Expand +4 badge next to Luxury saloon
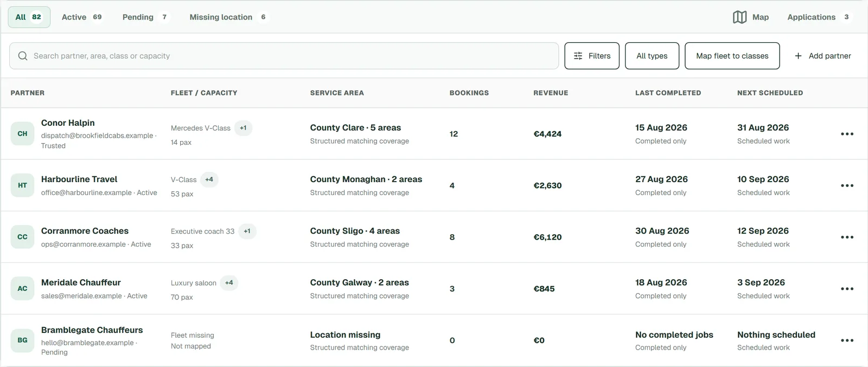Viewport: 868px width, 367px height. click(x=229, y=282)
